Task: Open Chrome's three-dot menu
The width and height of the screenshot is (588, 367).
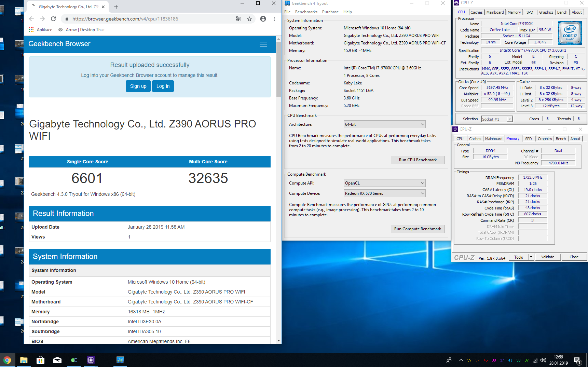Action: click(x=274, y=19)
